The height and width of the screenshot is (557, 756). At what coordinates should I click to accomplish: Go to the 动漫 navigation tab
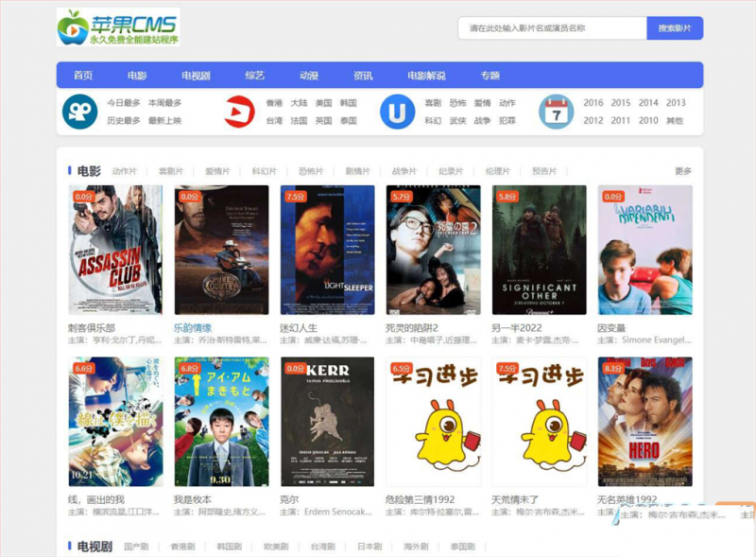click(x=309, y=76)
